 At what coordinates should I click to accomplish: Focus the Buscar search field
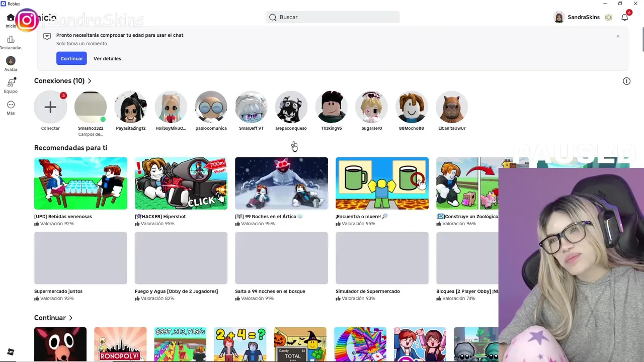point(333,17)
